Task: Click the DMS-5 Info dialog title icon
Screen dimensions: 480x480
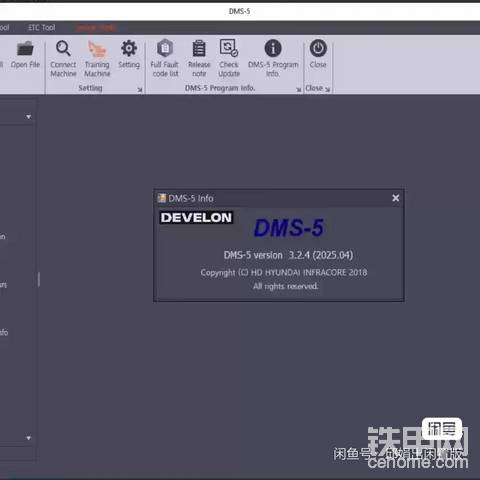Action: pos(162,198)
